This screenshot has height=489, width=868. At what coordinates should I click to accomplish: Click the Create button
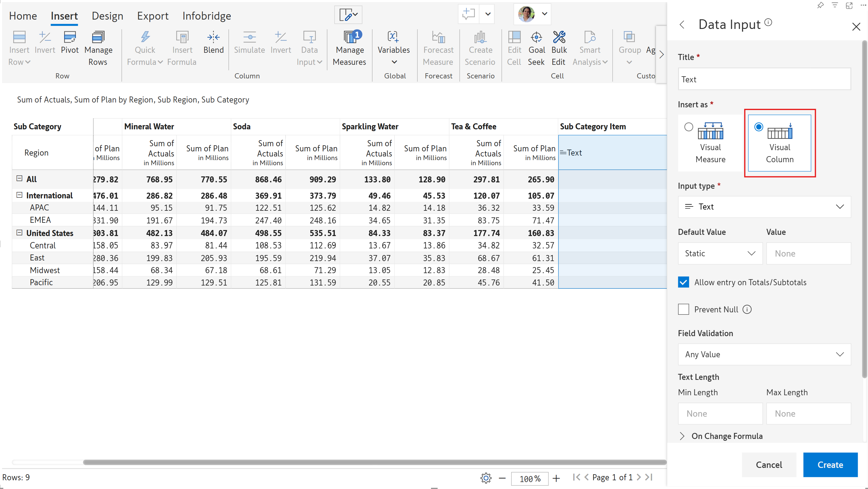tap(830, 465)
